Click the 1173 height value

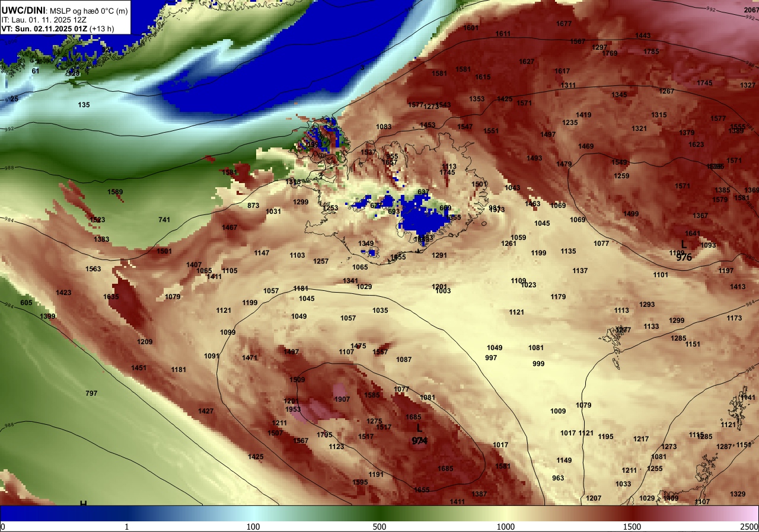tap(734, 318)
